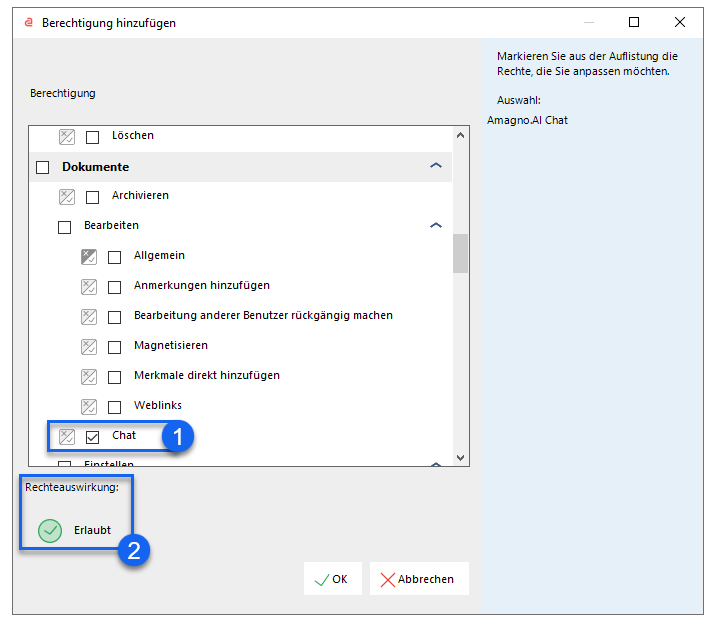Click the permission-state icon beside Archivieren

point(67,197)
